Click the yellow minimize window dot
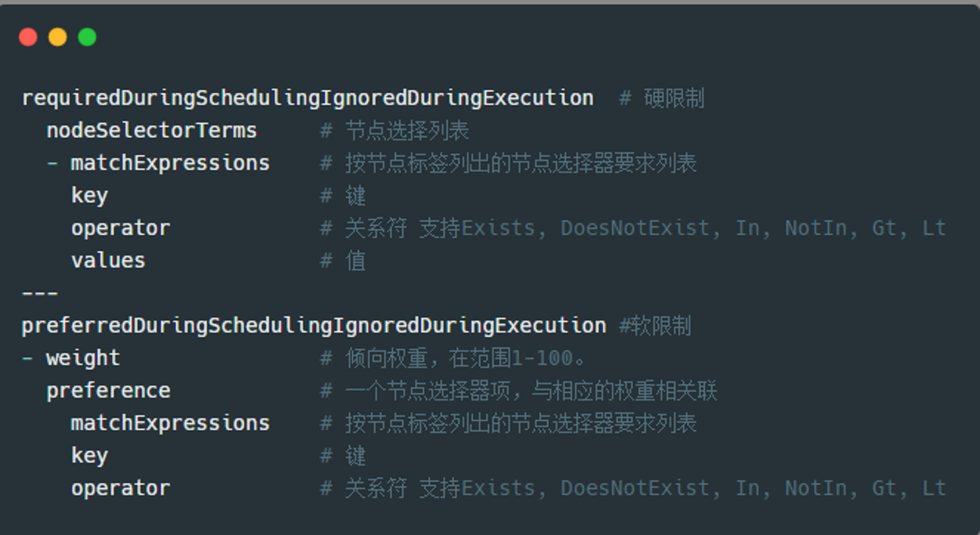 58,37
